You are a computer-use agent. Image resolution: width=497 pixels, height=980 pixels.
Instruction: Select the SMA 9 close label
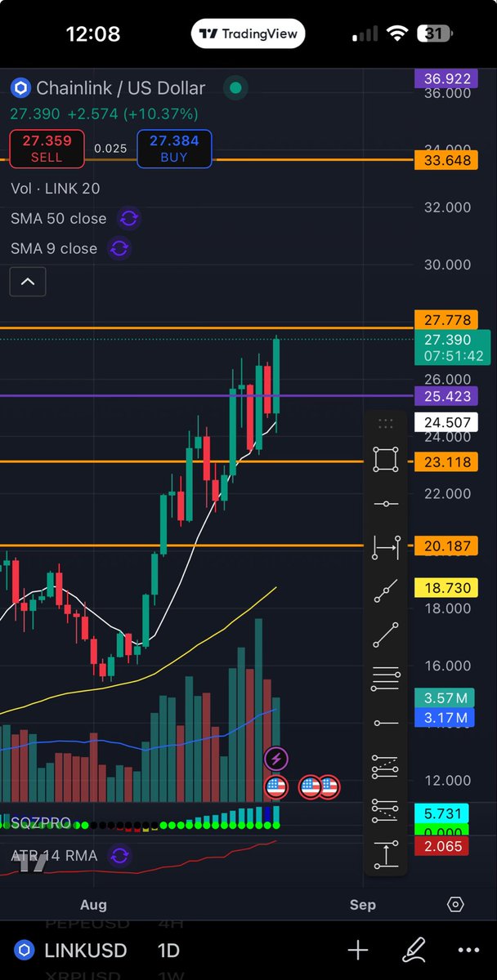(x=53, y=248)
